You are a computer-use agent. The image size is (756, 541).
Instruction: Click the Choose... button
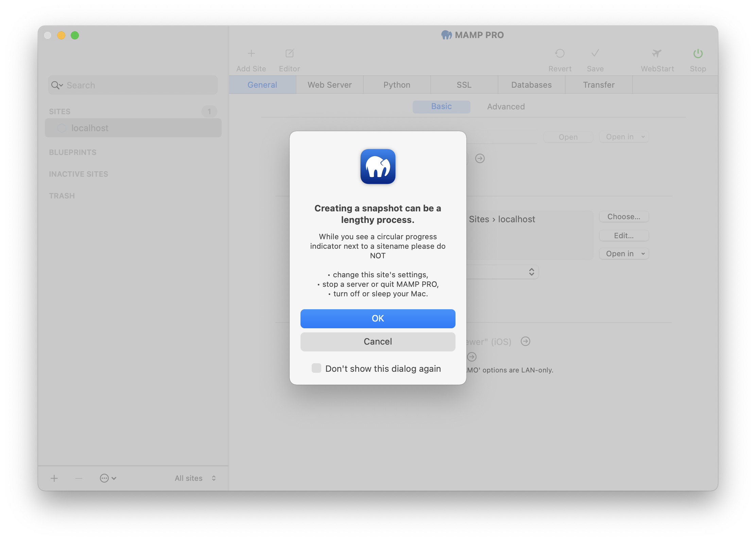pos(624,216)
